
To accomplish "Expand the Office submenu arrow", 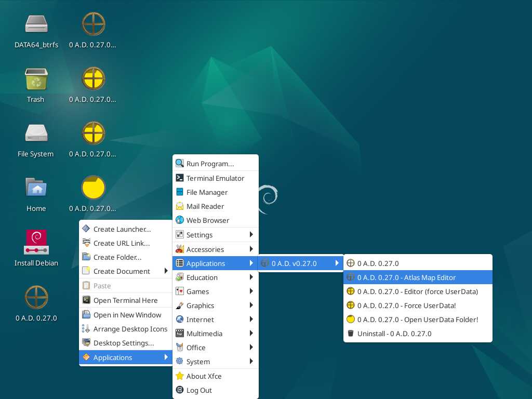I will (x=251, y=348).
